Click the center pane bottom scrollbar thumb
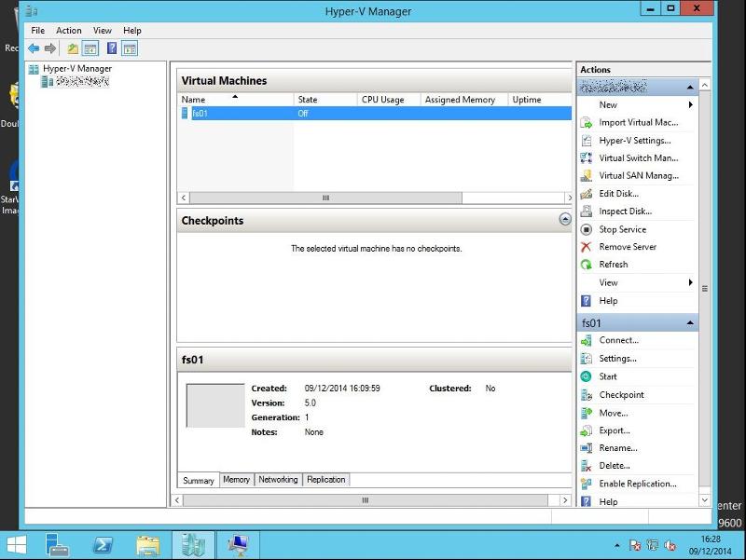Screen dimensions: 746x560 pos(366,500)
